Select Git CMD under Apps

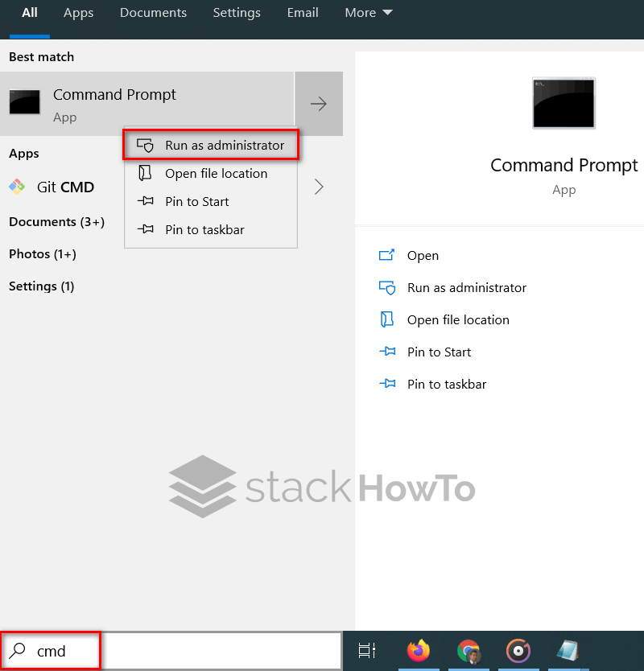point(65,187)
